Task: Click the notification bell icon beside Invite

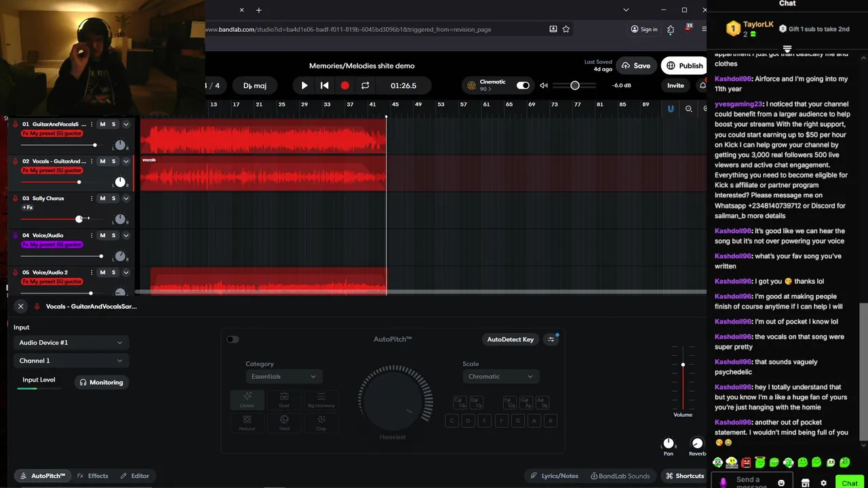Action: 703,85
